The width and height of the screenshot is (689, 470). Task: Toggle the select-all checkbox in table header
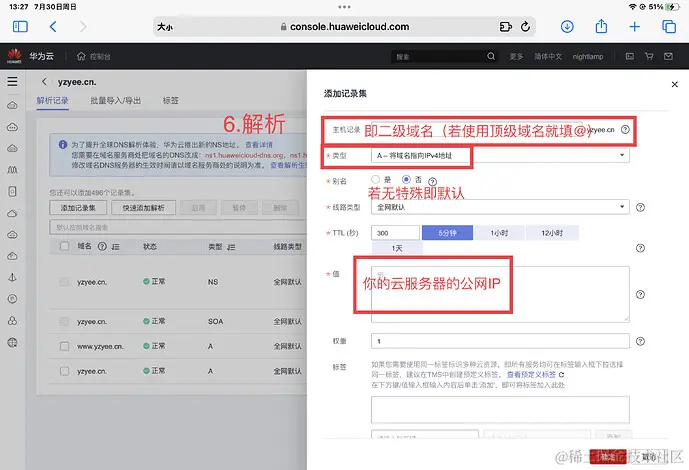point(65,246)
